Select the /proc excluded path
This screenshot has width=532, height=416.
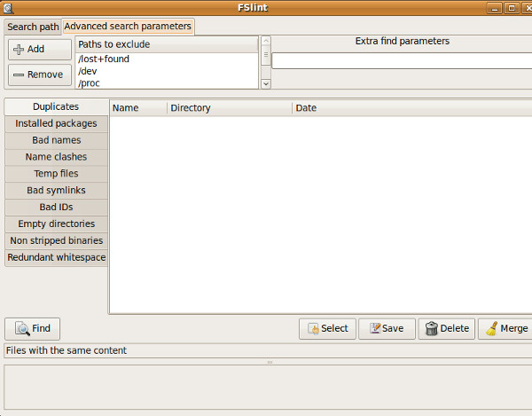[167, 83]
